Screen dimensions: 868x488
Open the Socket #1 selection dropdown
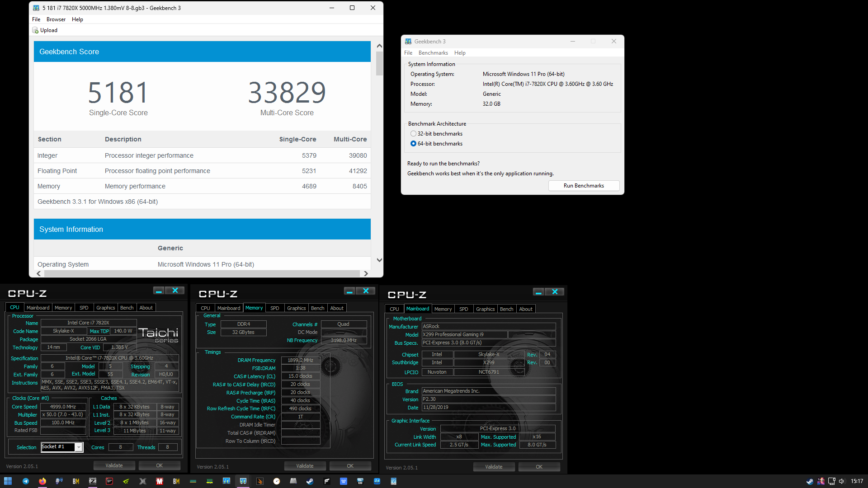[x=79, y=447]
